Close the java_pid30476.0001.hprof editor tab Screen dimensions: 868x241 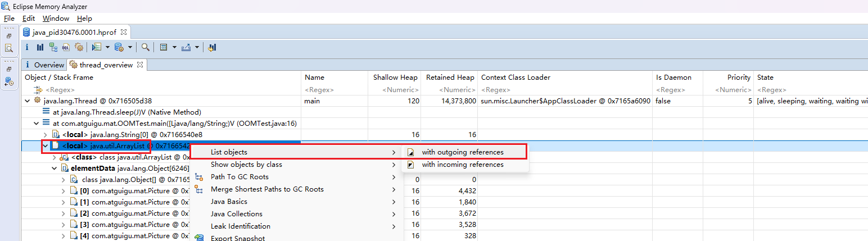tap(124, 32)
